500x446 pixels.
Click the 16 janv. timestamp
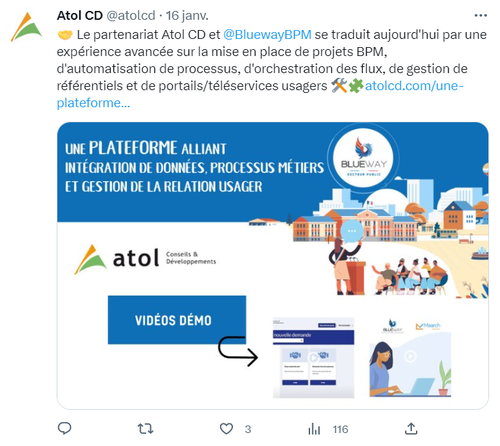click(187, 15)
